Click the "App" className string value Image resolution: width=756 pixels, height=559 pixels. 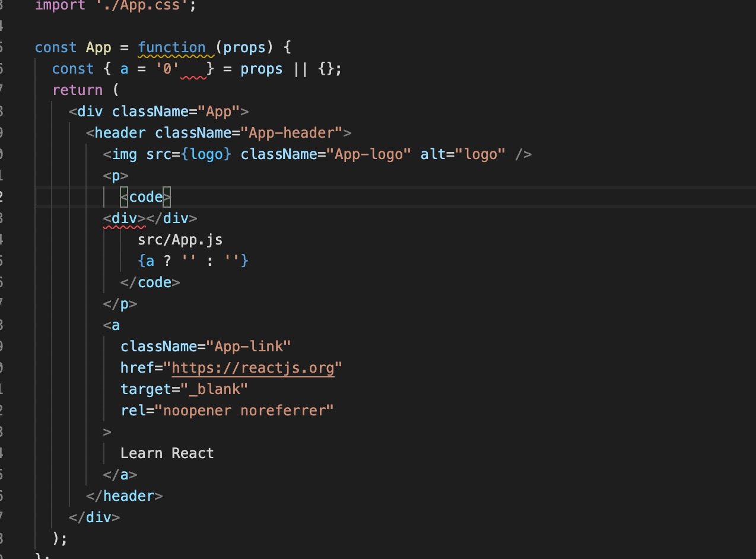pos(218,112)
